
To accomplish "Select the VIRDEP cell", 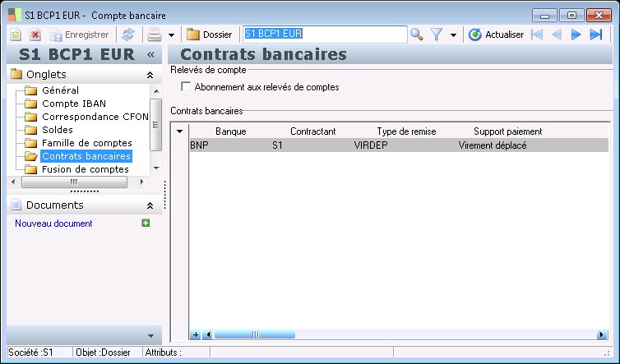I will [x=371, y=145].
